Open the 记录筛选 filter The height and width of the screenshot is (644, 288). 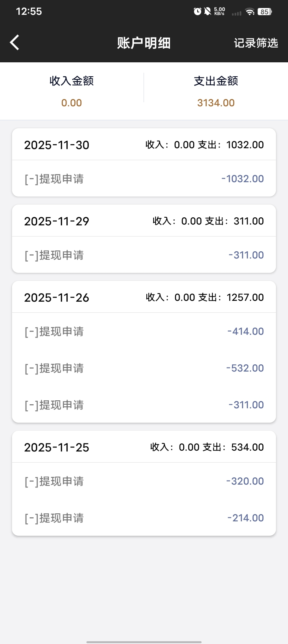(x=256, y=43)
